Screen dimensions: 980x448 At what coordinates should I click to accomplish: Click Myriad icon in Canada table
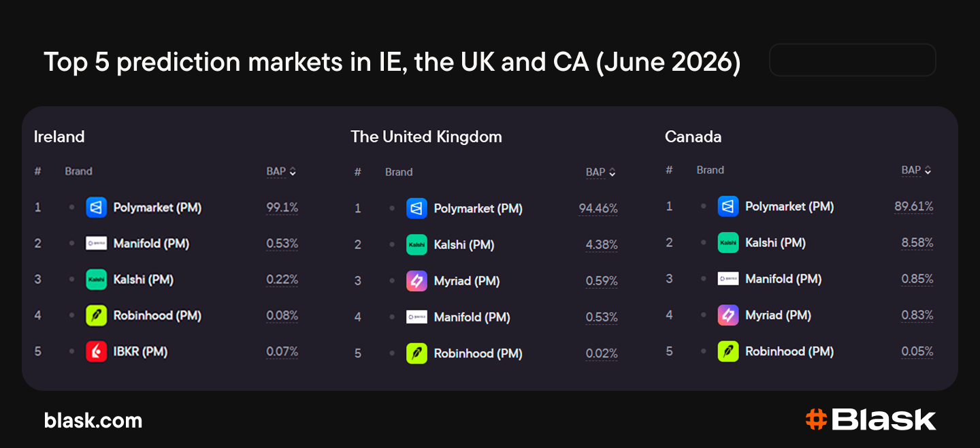pyautogui.click(x=728, y=315)
